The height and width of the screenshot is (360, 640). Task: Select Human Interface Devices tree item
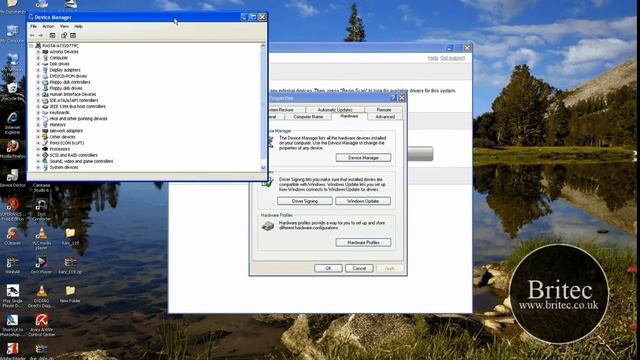click(x=73, y=94)
